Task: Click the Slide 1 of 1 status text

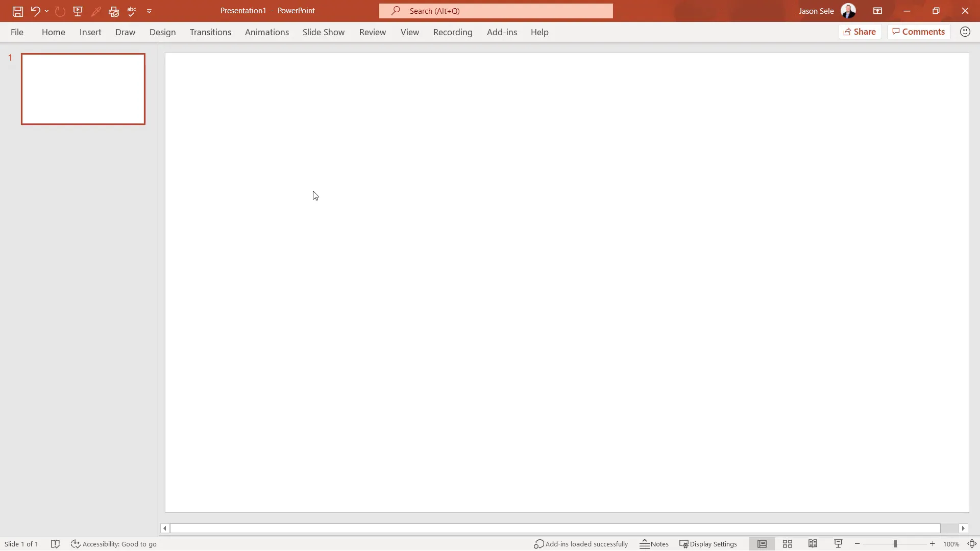Action: coord(21,544)
